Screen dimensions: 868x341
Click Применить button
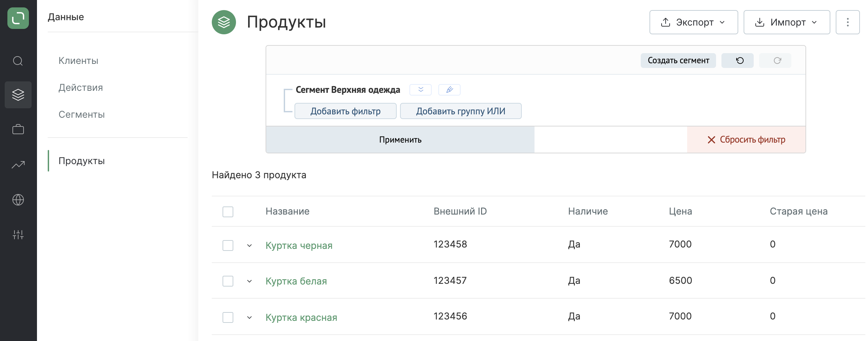pos(400,140)
